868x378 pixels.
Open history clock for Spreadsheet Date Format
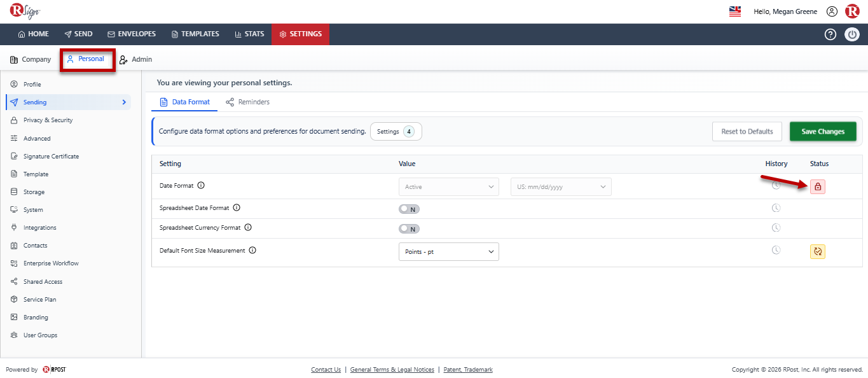point(776,208)
